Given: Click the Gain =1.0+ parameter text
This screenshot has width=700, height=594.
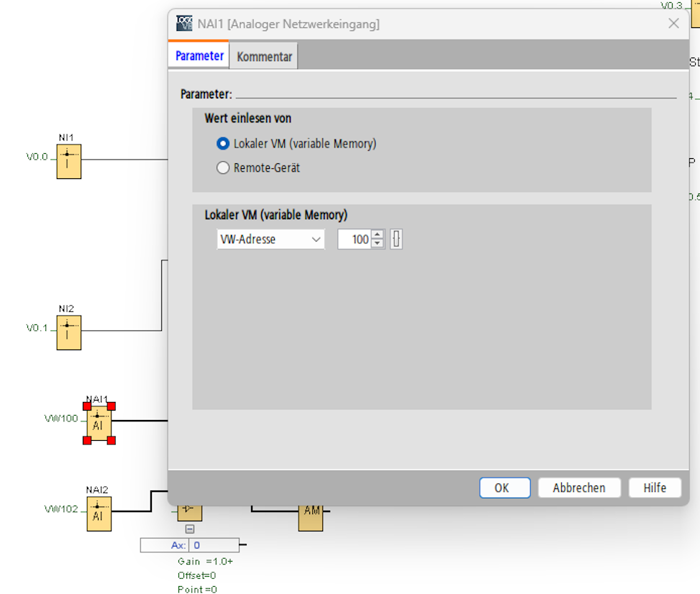Looking at the screenshot, I should pyautogui.click(x=205, y=562).
